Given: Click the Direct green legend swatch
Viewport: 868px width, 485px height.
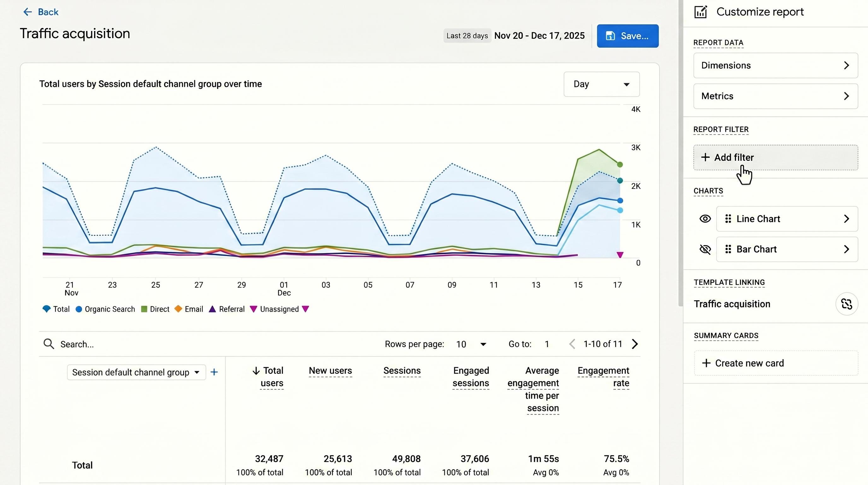Looking at the screenshot, I should pyautogui.click(x=144, y=309).
